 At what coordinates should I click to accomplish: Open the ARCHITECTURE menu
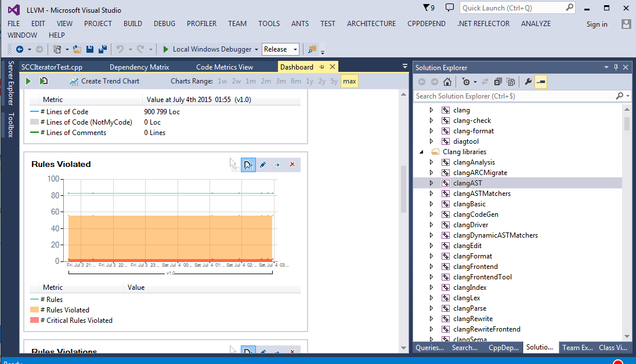coord(371,24)
